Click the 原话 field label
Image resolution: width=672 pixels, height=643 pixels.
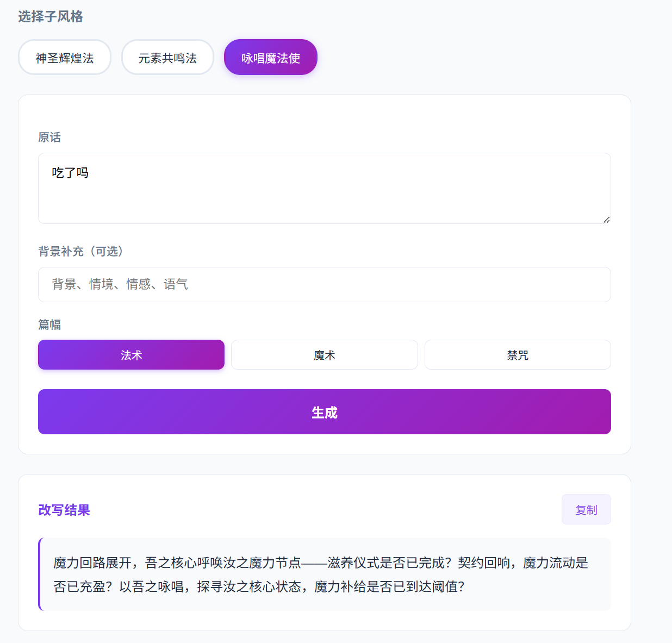click(49, 138)
